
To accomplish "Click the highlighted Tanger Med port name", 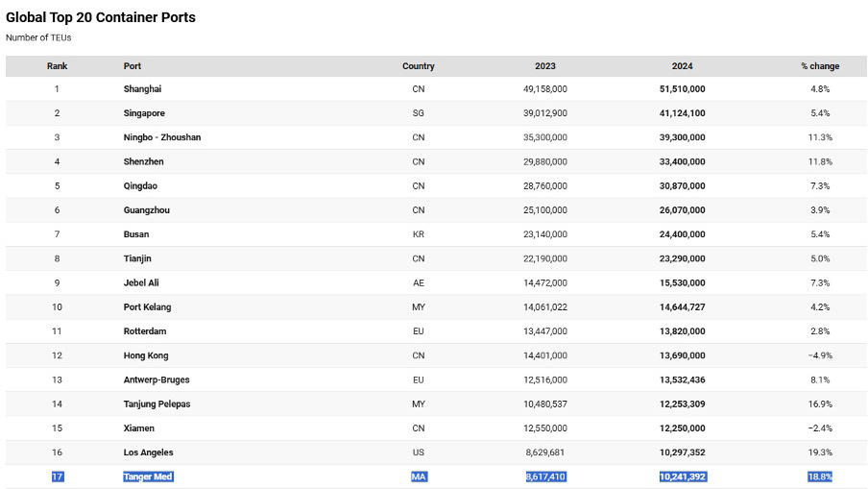I will pyautogui.click(x=148, y=477).
